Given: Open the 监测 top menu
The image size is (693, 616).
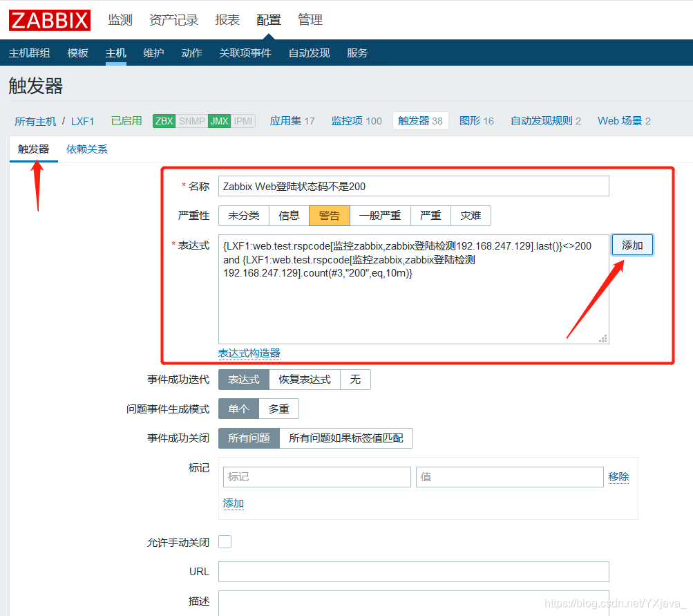Looking at the screenshot, I should click(120, 20).
